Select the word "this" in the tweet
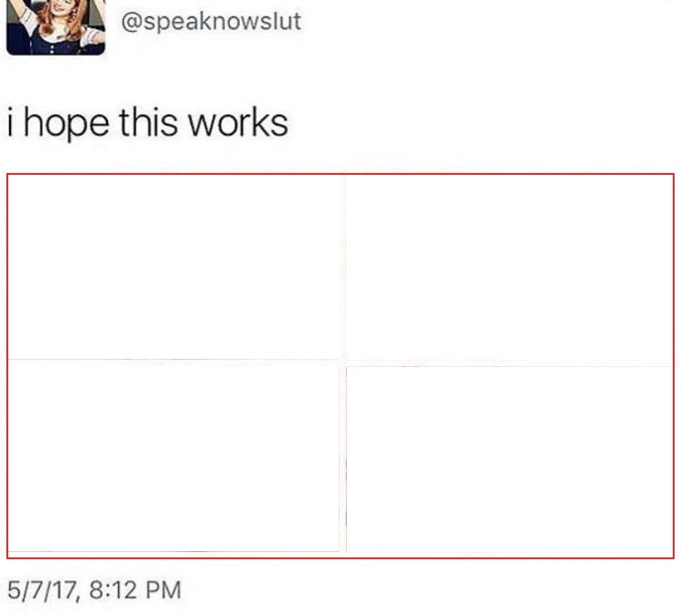Viewport: 681px width, 616px height. (x=148, y=123)
